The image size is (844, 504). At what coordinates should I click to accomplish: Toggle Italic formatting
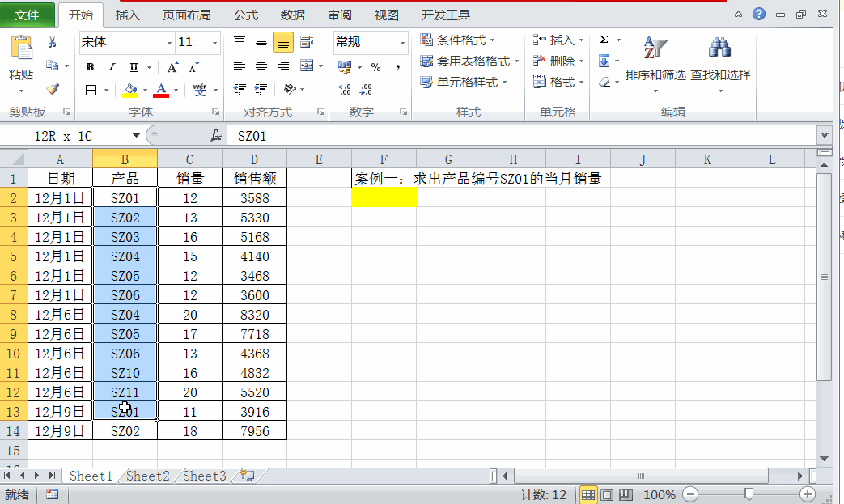[x=112, y=67]
